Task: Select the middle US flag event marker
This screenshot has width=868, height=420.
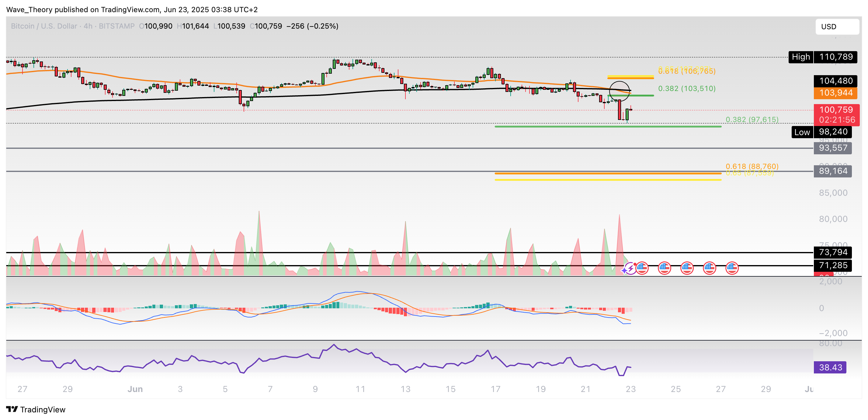Action: (687, 268)
